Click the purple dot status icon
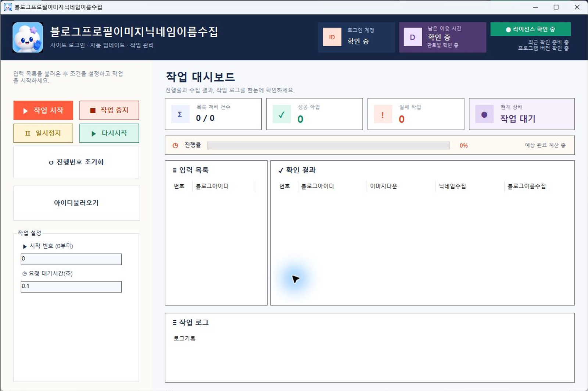 coord(484,114)
